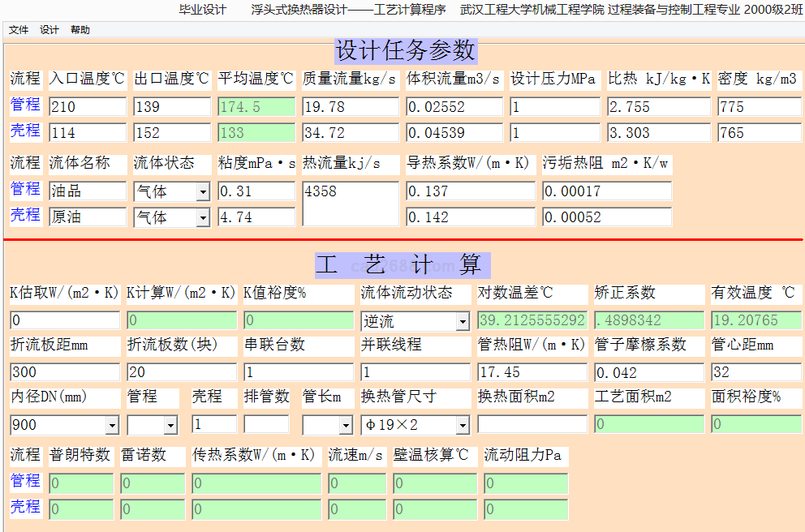The image size is (805, 532).
Task: Select the 管程 质量流量 field with 19.78
Action: [351, 107]
